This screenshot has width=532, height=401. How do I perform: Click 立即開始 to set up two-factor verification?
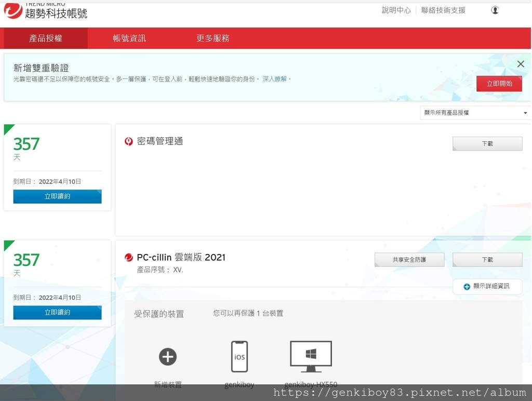(499, 84)
